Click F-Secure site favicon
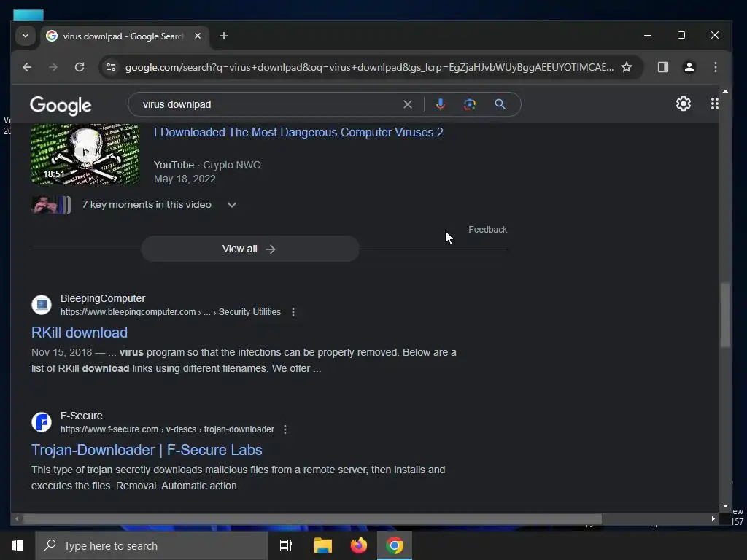This screenshot has height=560, width=747. tap(42, 422)
